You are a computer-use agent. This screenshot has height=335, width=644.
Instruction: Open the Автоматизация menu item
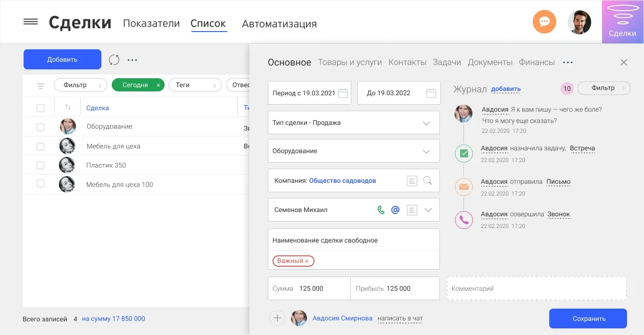tap(279, 24)
